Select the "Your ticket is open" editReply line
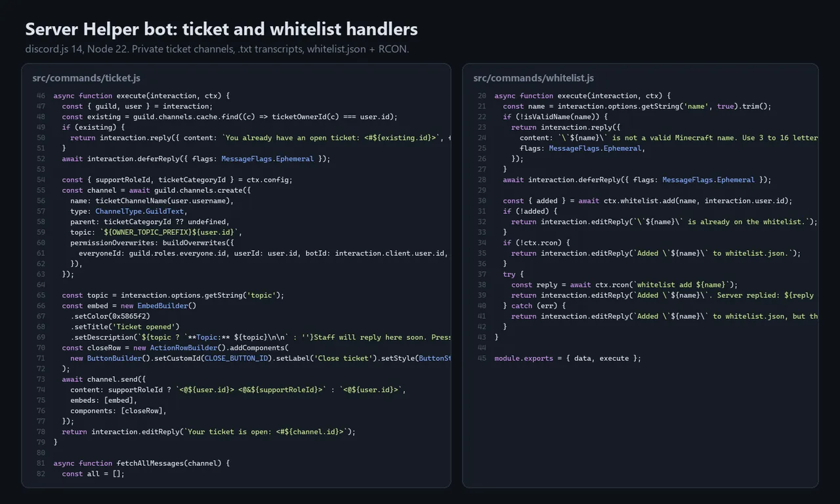Viewport: 840px width, 504px height. pyautogui.click(x=209, y=432)
